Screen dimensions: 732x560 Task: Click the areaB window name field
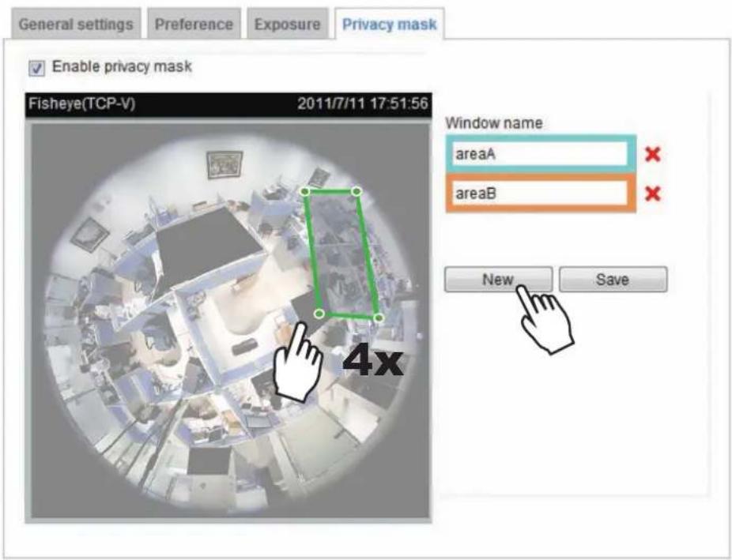541,193
